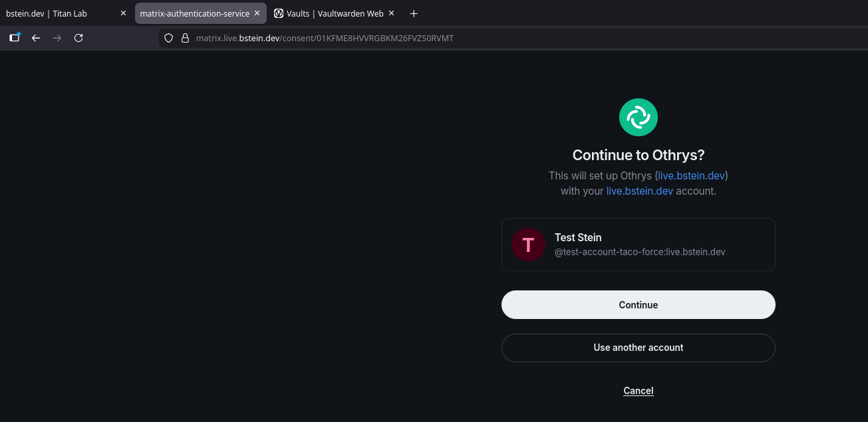Open the sidebar toggle icon

[14, 38]
